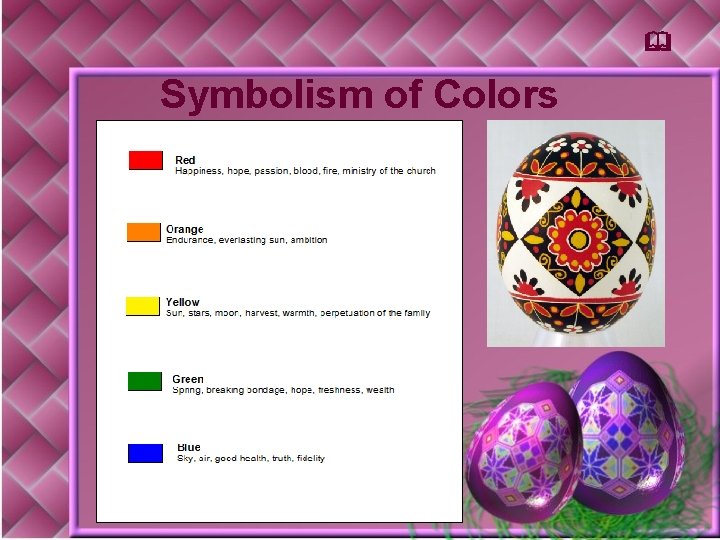
Task: Click text 'Spring, breaking bondage, hope, freshness, wealth'
Action: (283, 390)
